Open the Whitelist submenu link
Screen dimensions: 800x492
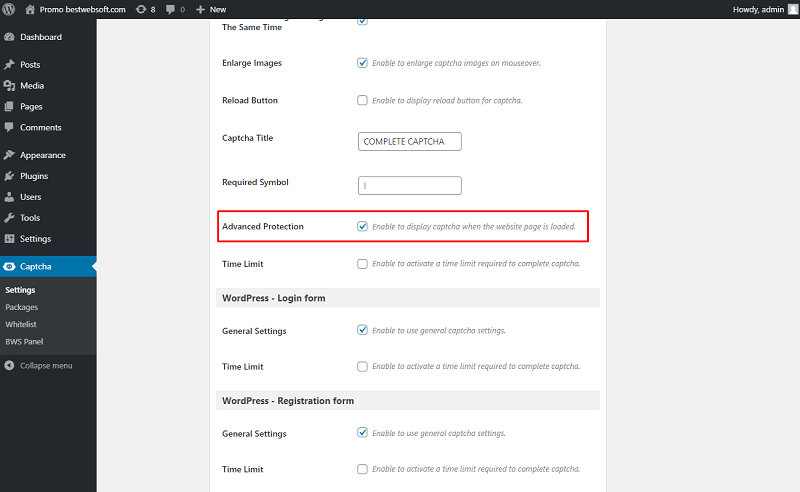21,324
